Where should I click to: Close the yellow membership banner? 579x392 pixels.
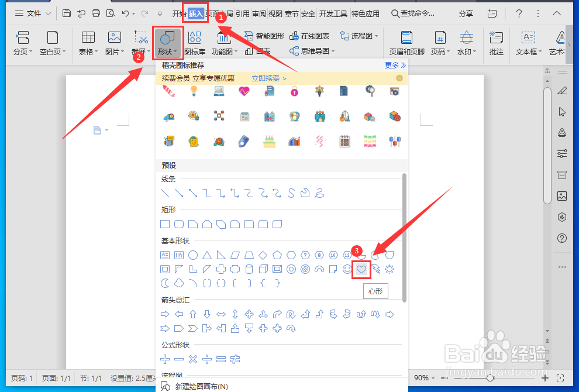point(399,78)
